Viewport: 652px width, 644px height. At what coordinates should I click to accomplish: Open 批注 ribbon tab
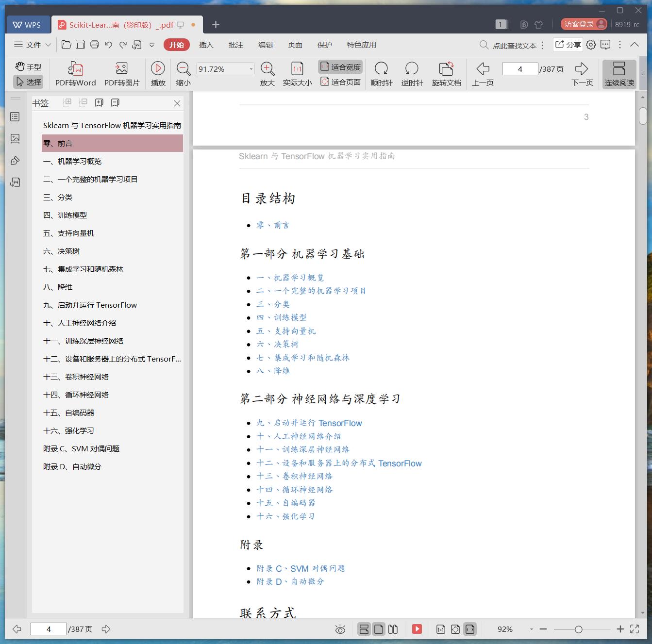tap(236, 45)
